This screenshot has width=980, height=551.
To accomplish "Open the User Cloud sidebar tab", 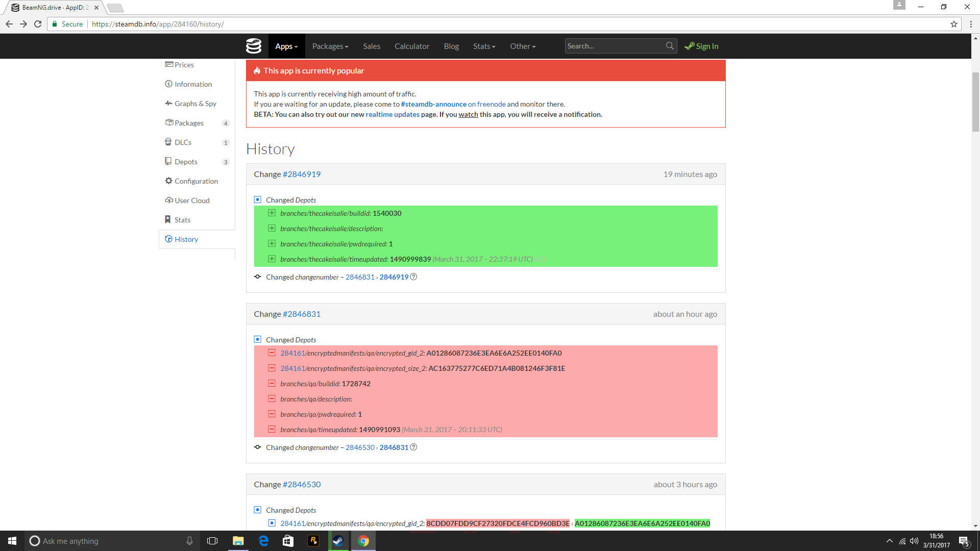I will coord(197,201).
